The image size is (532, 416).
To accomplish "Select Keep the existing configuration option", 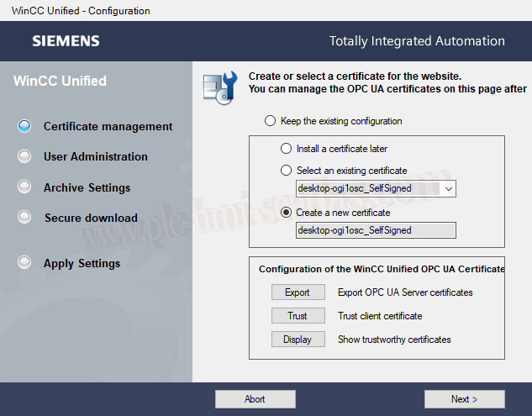I will coord(270,121).
